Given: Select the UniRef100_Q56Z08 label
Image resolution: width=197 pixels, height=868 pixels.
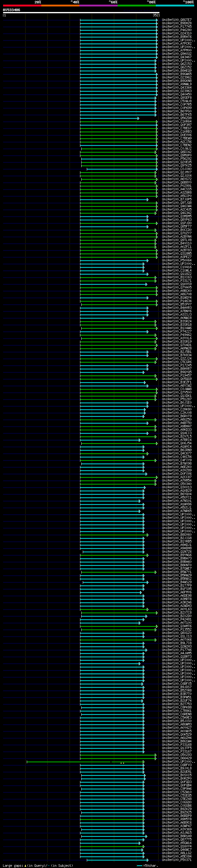Looking at the screenshot, I should click(x=177, y=118).
